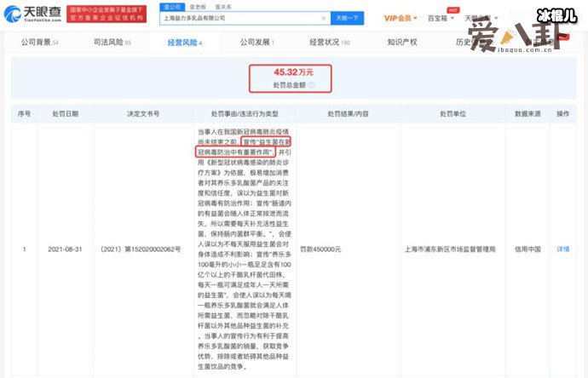
Task: Open the 详情 link for the penalty row
Action: (563, 249)
